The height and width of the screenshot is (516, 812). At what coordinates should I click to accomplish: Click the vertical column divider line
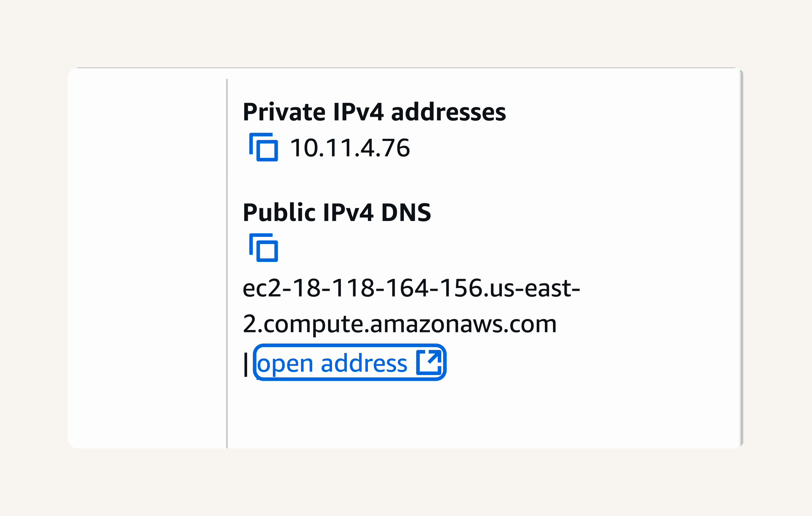(227, 264)
